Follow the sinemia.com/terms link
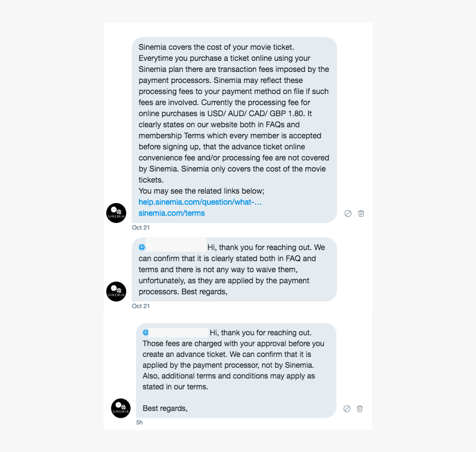The image size is (476, 452). [x=172, y=213]
